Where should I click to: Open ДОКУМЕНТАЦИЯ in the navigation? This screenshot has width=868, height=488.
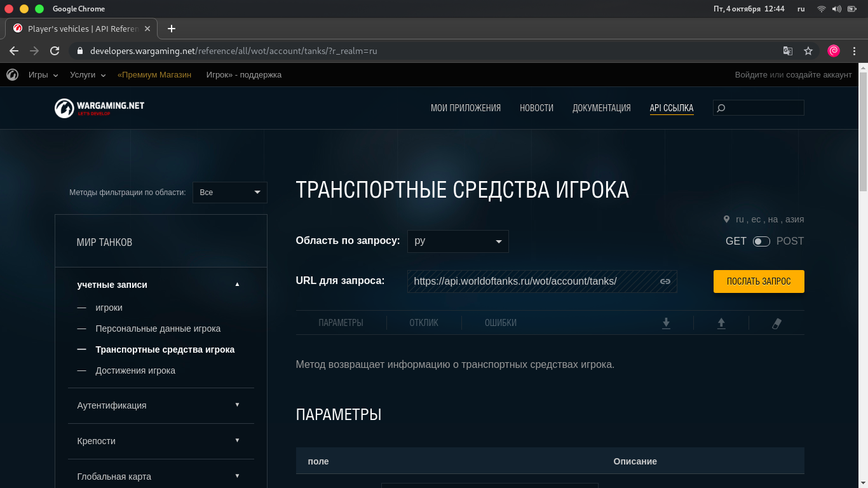coord(602,108)
